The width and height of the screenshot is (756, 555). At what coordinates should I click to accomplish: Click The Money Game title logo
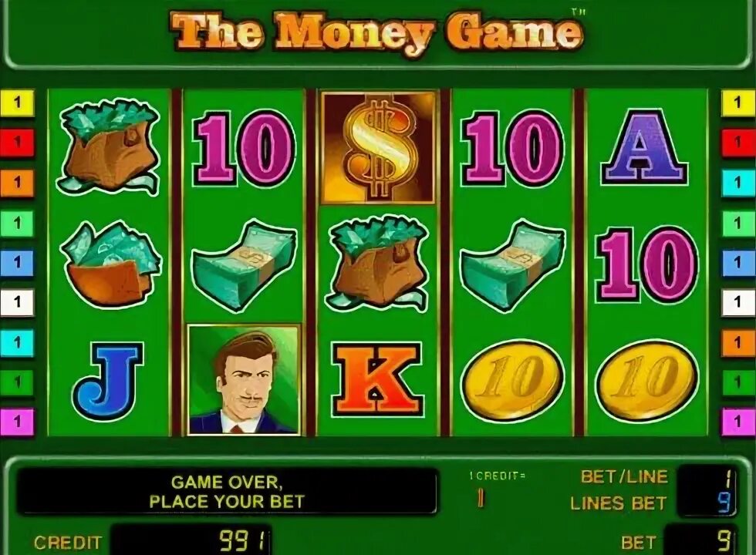tap(377, 32)
